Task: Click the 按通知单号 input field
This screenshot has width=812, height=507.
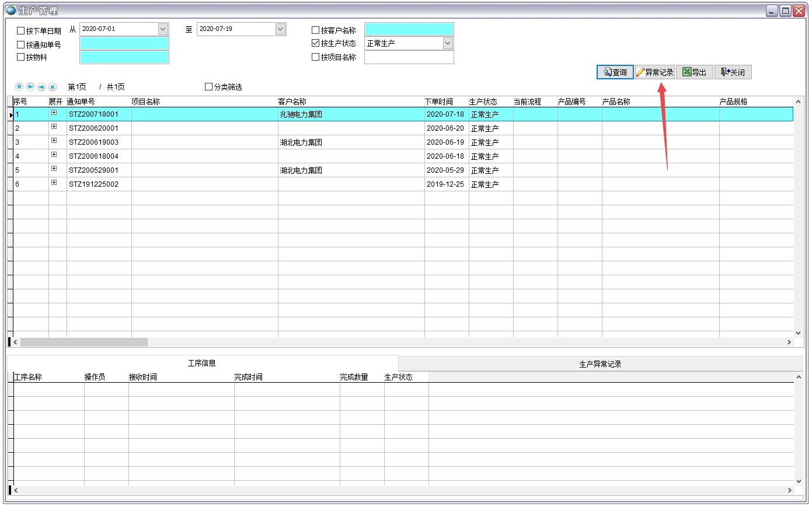Action: pyautogui.click(x=124, y=44)
